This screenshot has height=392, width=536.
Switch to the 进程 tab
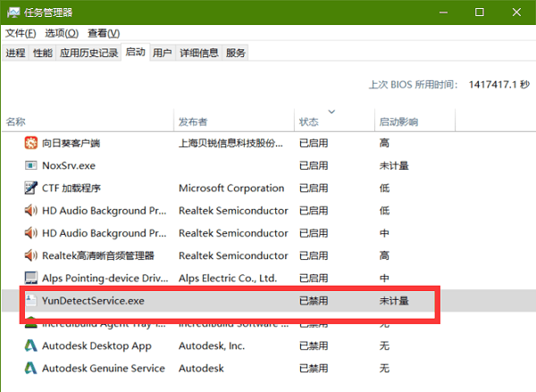(x=16, y=53)
